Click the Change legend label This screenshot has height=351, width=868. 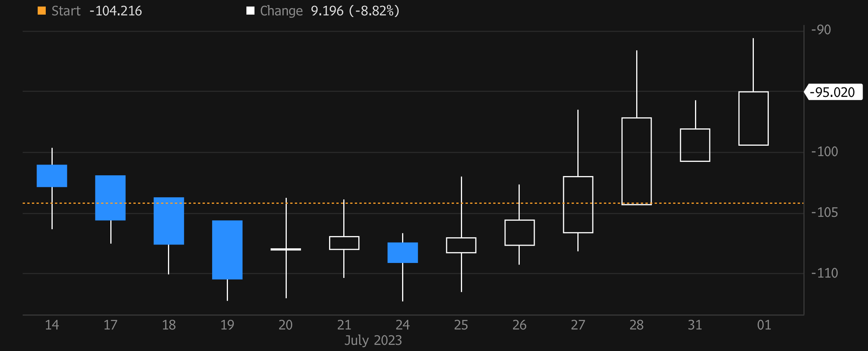[x=281, y=11]
